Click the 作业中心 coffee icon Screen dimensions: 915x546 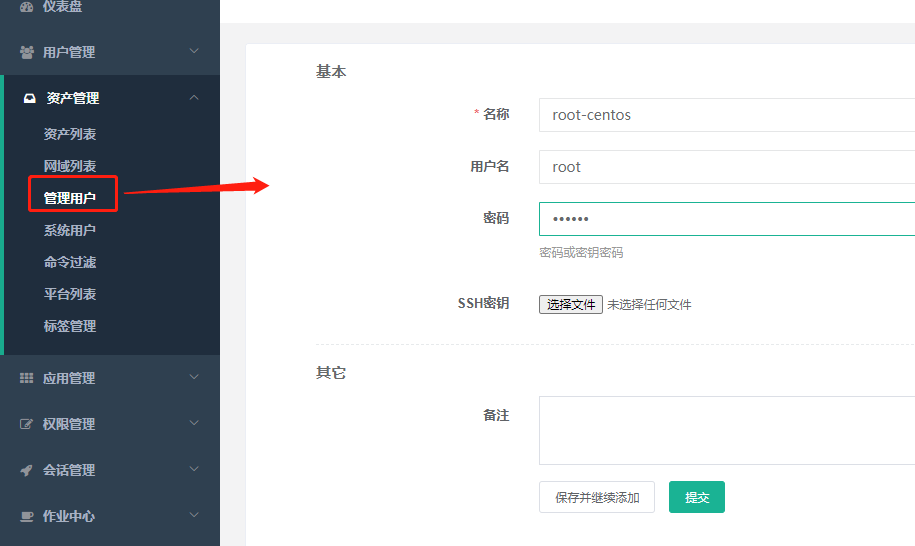point(26,516)
